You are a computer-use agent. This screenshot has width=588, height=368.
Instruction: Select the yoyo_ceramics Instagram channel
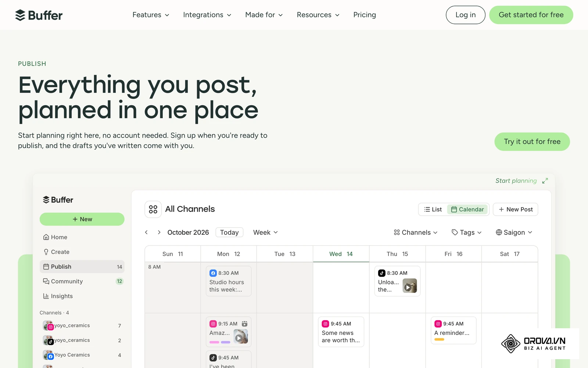pos(82,326)
